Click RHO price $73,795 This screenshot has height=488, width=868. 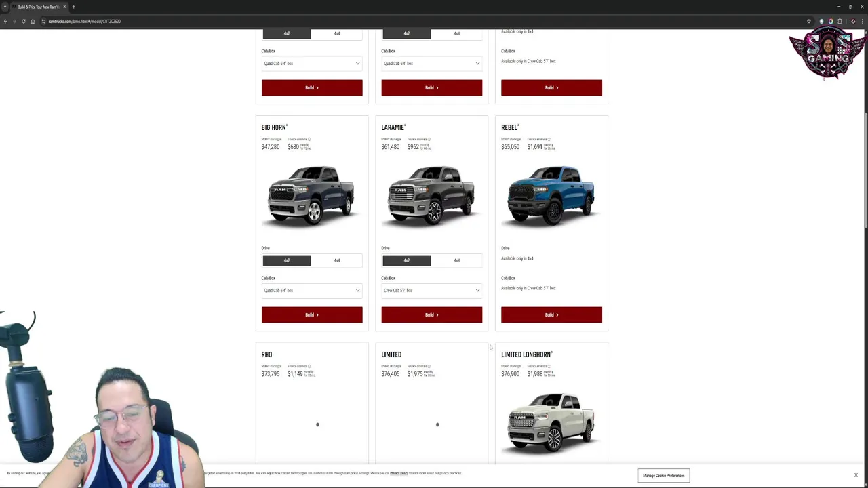point(271,374)
